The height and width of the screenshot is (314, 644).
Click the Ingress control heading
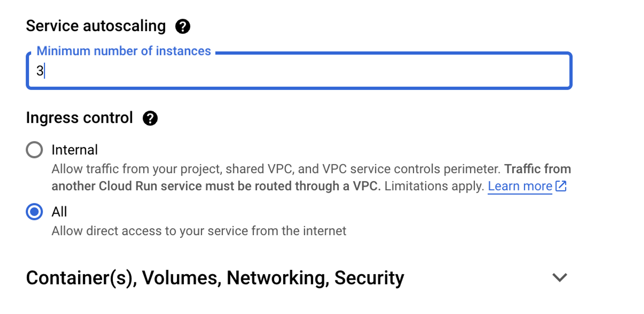point(79,118)
